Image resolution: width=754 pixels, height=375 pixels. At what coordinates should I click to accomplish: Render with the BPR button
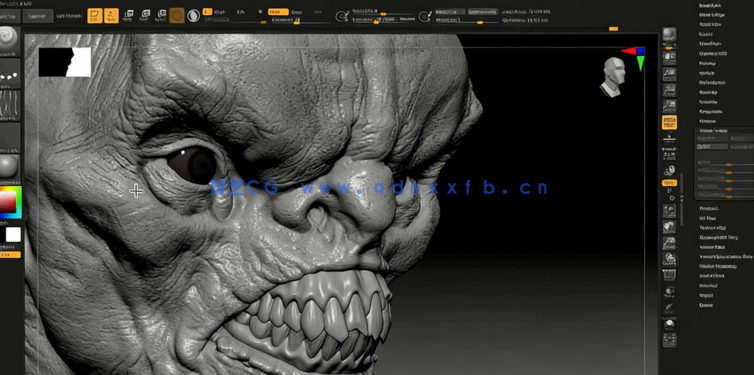(669, 34)
